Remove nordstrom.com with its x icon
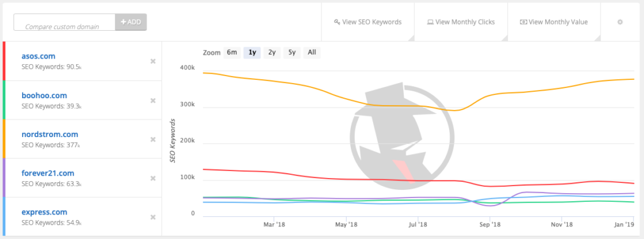 point(153,140)
